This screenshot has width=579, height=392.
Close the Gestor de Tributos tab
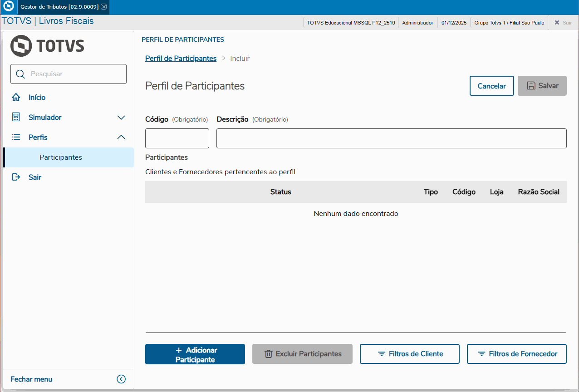pyautogui.click(x=104, y=7)
